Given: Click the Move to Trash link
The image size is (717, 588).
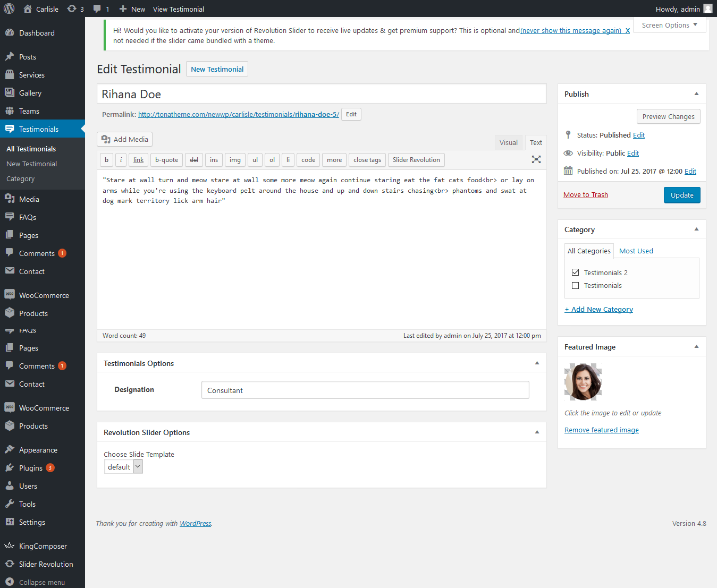Looking at the screenshot, I should 585,195.
